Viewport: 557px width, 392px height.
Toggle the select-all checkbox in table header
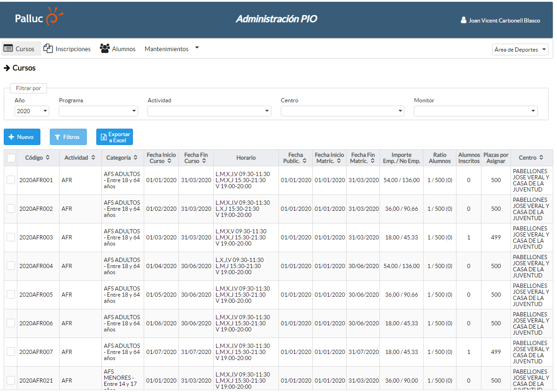[11, 158]
